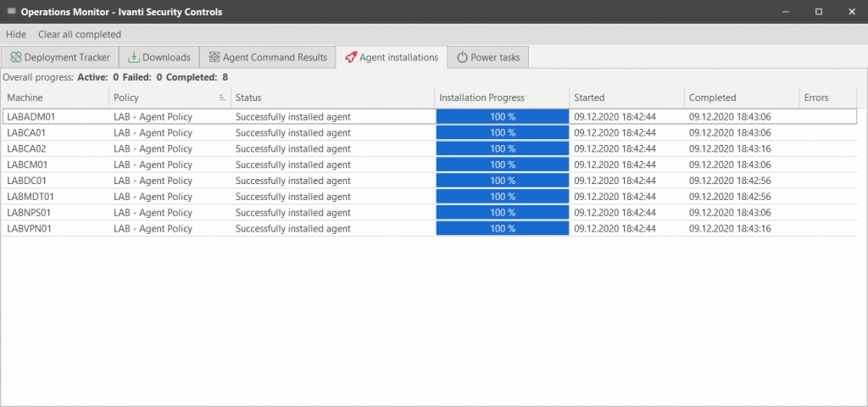Image resolution: width=868 pixels, height=407 pixels.
Task: Minimize the Operations Monitor window
Action: click(x=785, y=12)
